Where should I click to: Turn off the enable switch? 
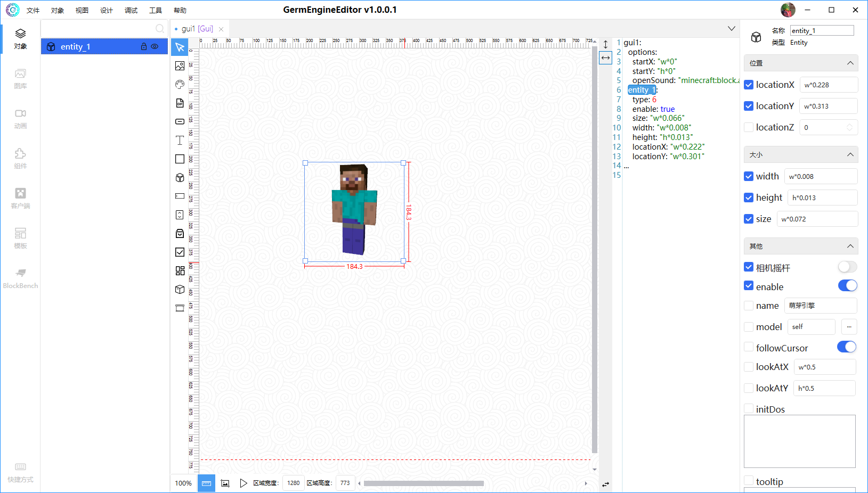[847, 286]
